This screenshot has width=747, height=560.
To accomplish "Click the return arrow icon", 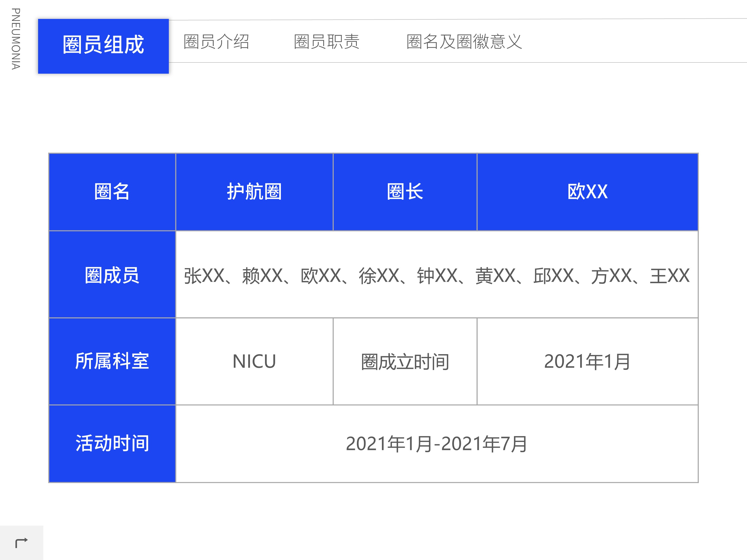I will pyautogui.click(x=22, y=542).
